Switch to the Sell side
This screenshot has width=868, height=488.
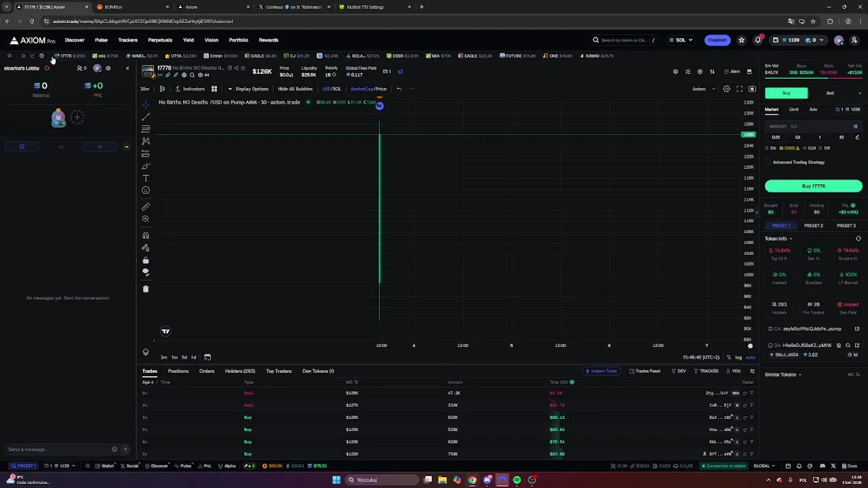point(830,93)
